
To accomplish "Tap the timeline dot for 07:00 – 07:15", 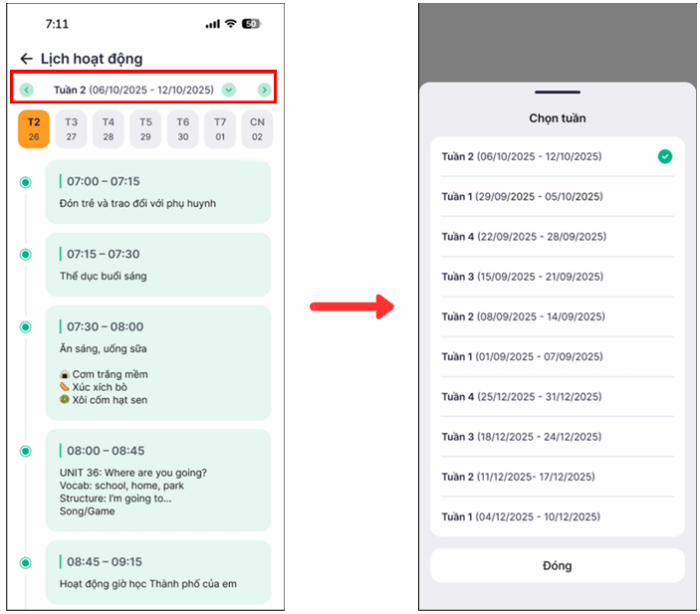I will pyautogui.click(x=26, y=182).
